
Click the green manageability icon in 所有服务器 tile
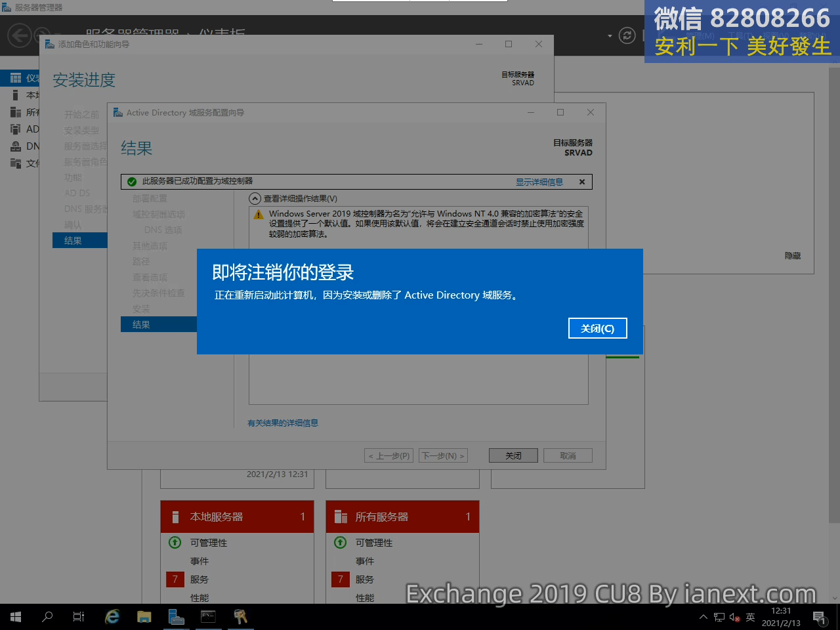click(x=341, y=543)
